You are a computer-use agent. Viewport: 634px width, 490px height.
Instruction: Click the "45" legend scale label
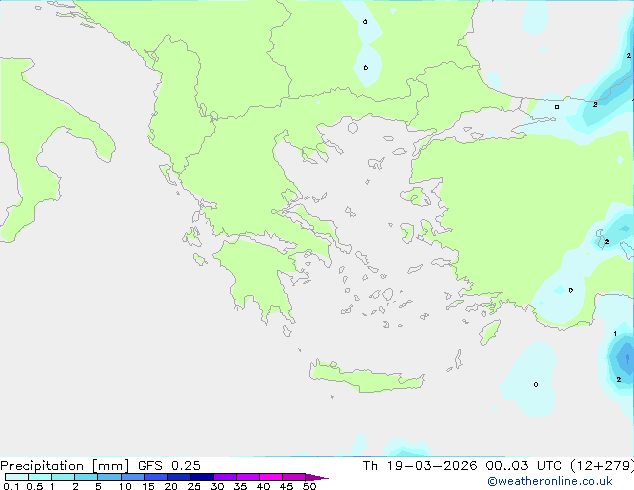[x=286, y=486]
